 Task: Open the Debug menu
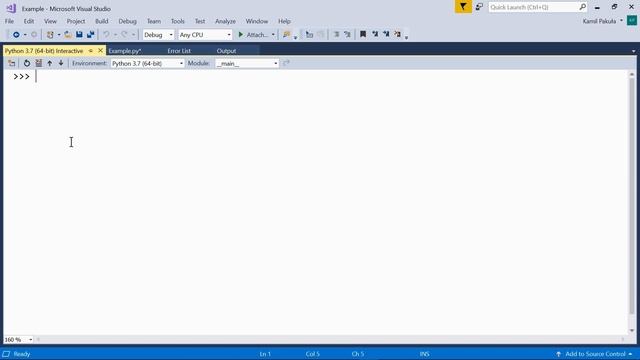click(127, 21)
